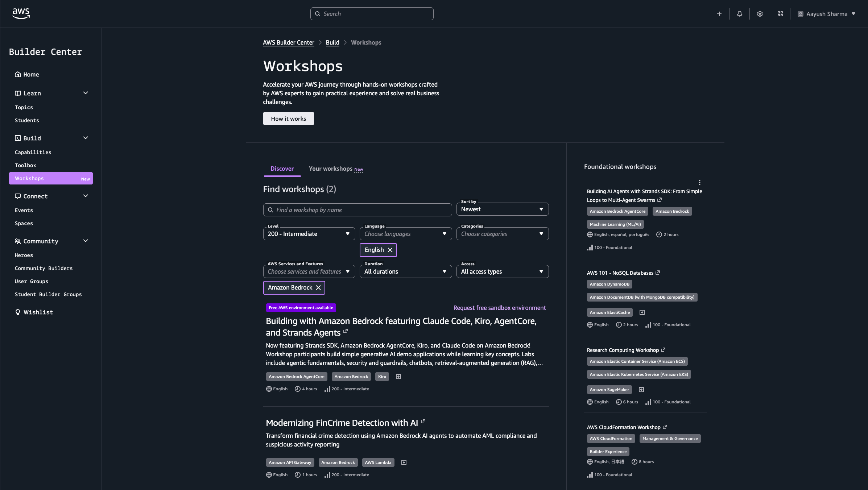Open Toolbox in sidebar
This screenshot has width=868, height=490.
click(x=25, y=165)
